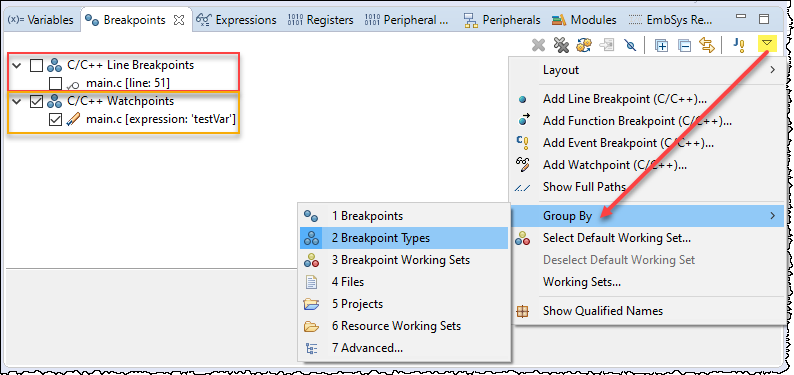Click Go to File for Breakpoint icon
The height and width of the screenshot is (375, 794).
coord(607,46)
